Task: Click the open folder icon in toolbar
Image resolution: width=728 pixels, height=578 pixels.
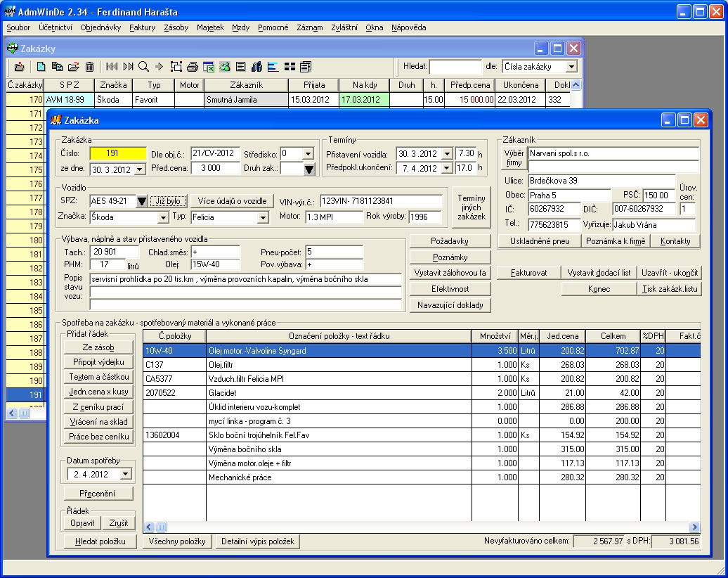Action: tap(73, 67)
